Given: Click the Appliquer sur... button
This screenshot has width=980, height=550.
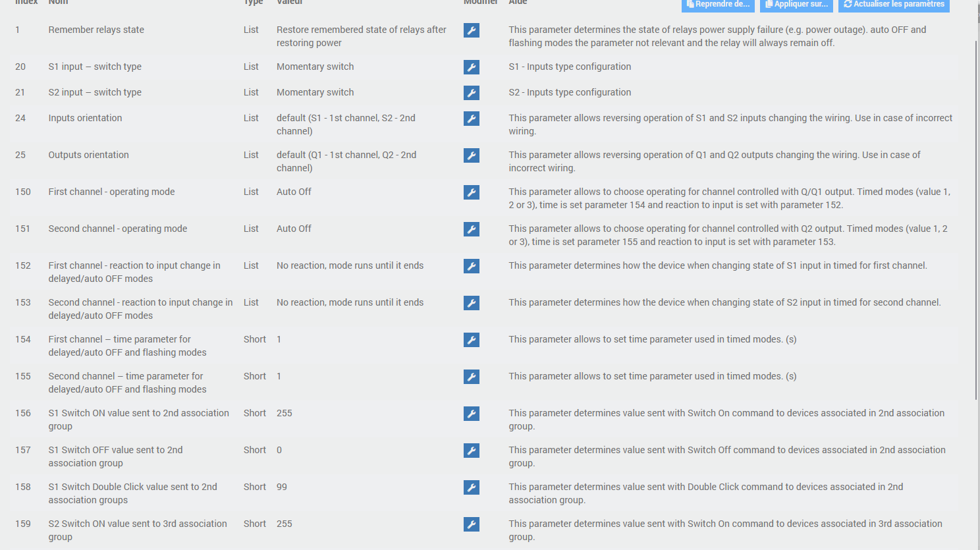Looking at the screenshot, I should [x=796, y=5].
